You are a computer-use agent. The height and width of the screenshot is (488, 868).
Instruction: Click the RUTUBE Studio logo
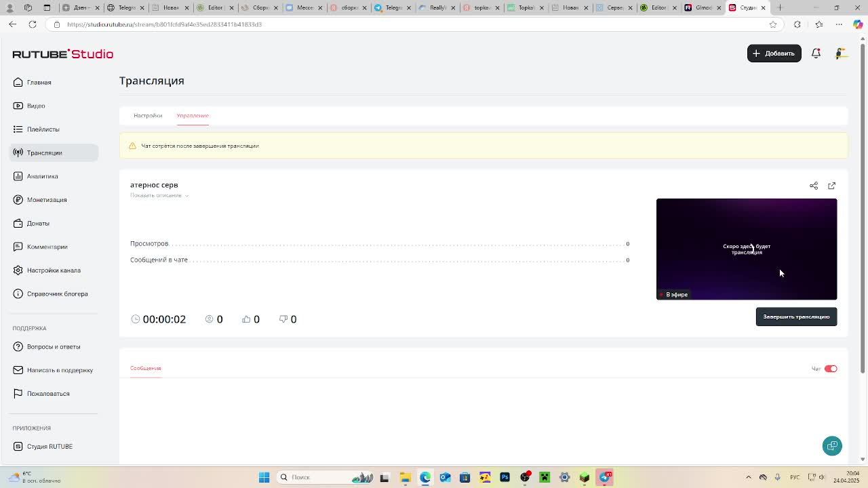pyautogui.click(x=62, y=54)
